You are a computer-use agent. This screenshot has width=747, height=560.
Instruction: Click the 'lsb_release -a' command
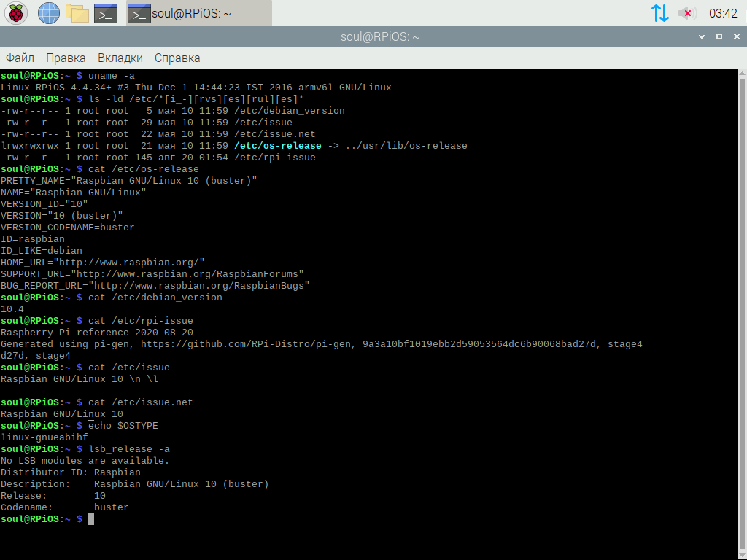(128, 449)
